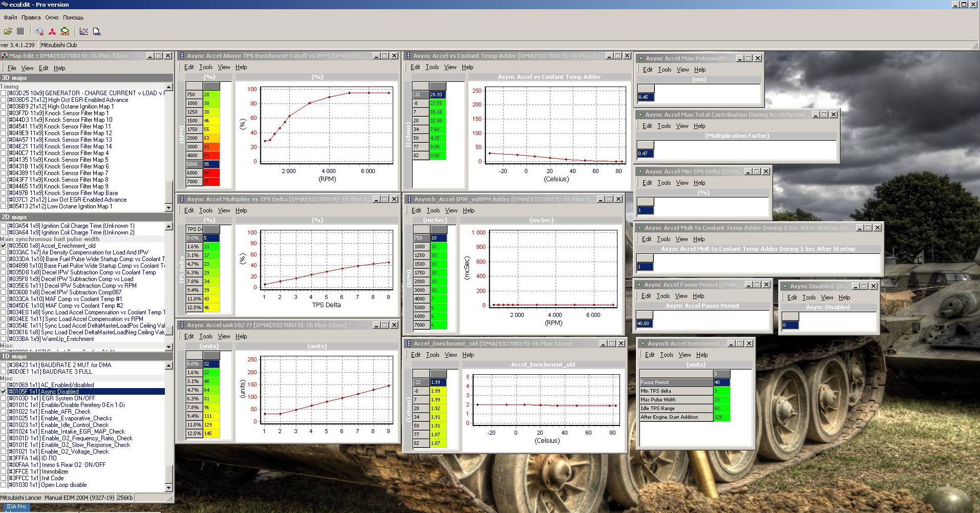Open the Файл menu in main menu bar
The height and width of the screenshot is (513, 980).
pos(10,17)
